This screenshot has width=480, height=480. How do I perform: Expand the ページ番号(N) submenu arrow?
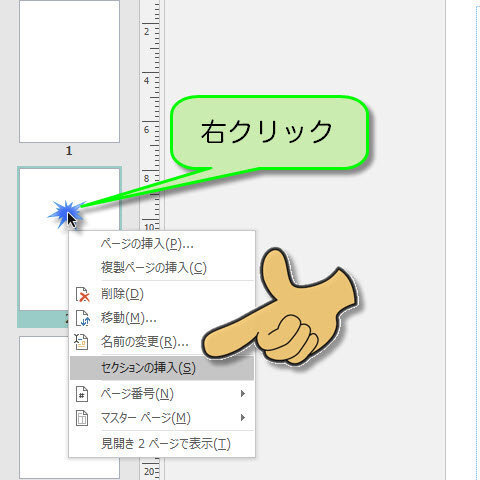tap(243, 394)
